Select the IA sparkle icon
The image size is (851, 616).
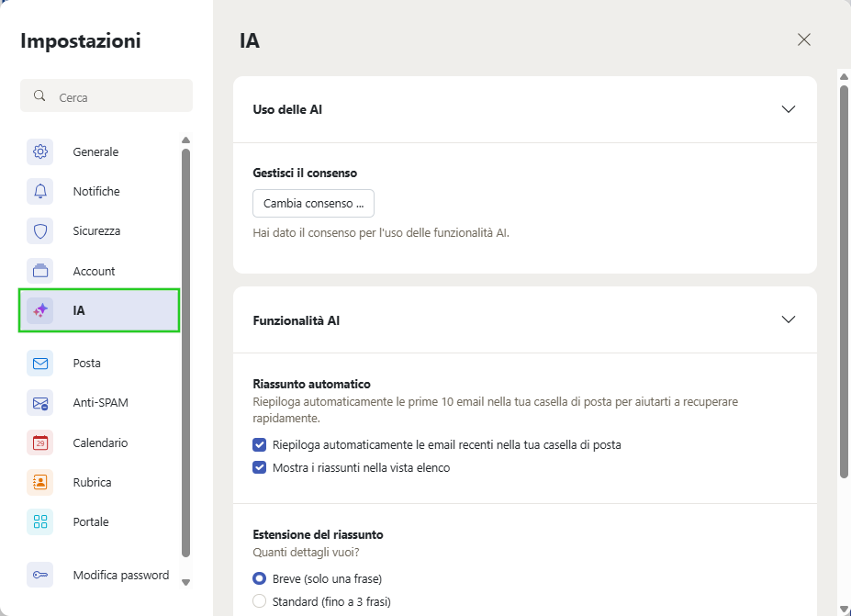click(39, 310)
